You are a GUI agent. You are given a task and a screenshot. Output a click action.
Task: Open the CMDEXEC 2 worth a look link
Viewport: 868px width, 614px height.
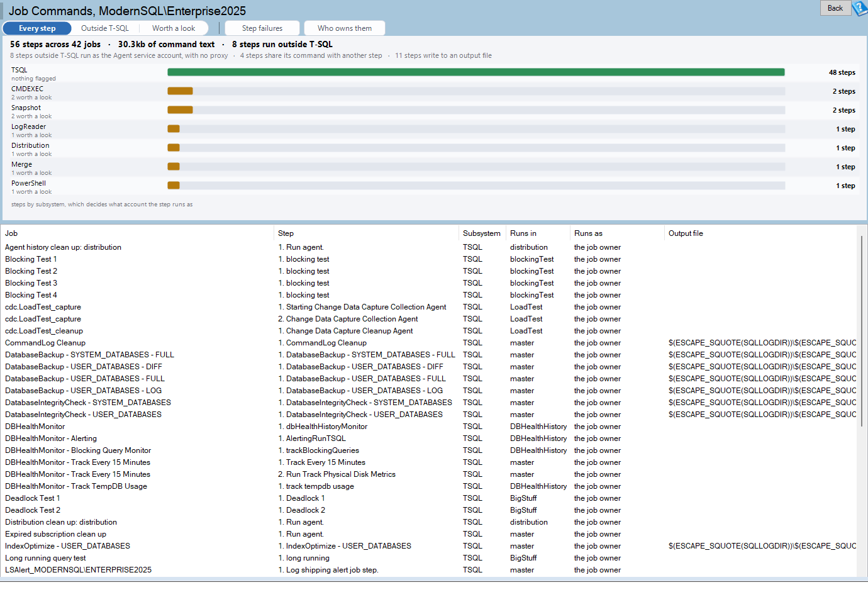31,98
